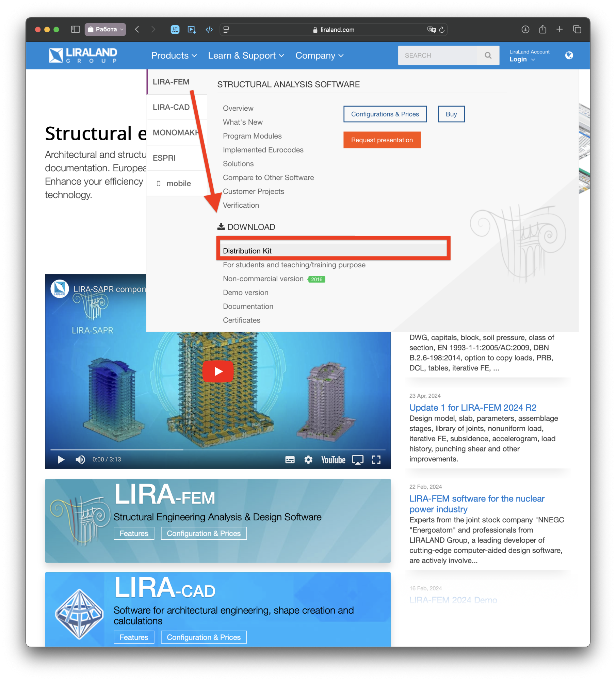The width and height of the screenshot is (616, 681).
Task: Click the Safari sidebar toggle icon
Action: coord(75,30)
